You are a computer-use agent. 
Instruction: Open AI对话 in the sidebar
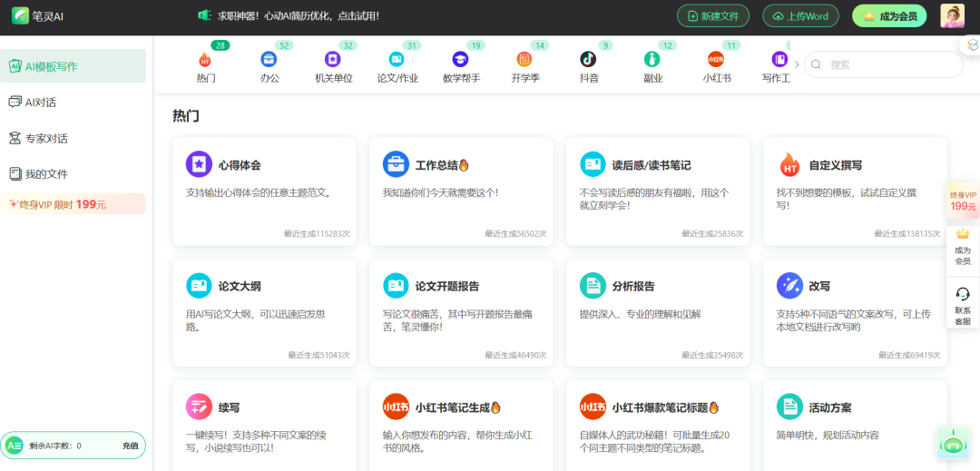point(40,102)
